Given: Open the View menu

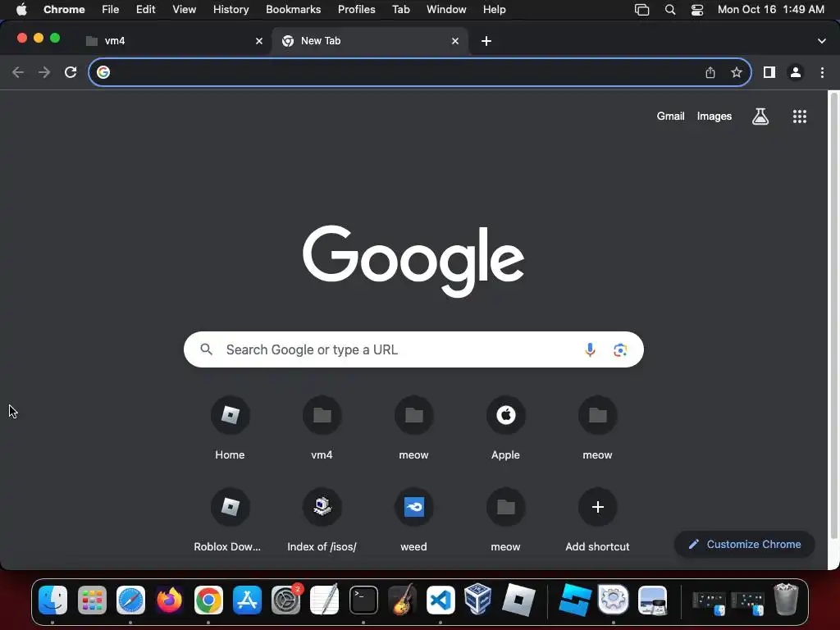Looking at the screenshot, I should pyautogui.click(x=185, y=10).
